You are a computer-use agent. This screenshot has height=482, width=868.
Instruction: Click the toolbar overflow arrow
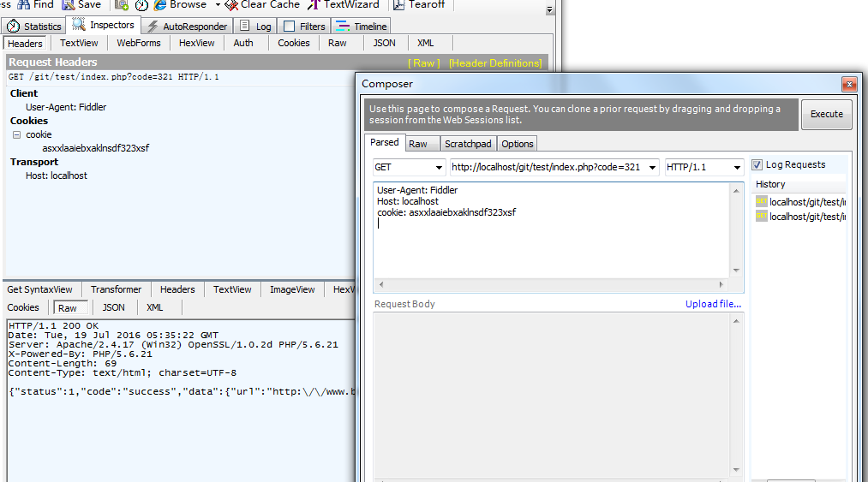549,9
